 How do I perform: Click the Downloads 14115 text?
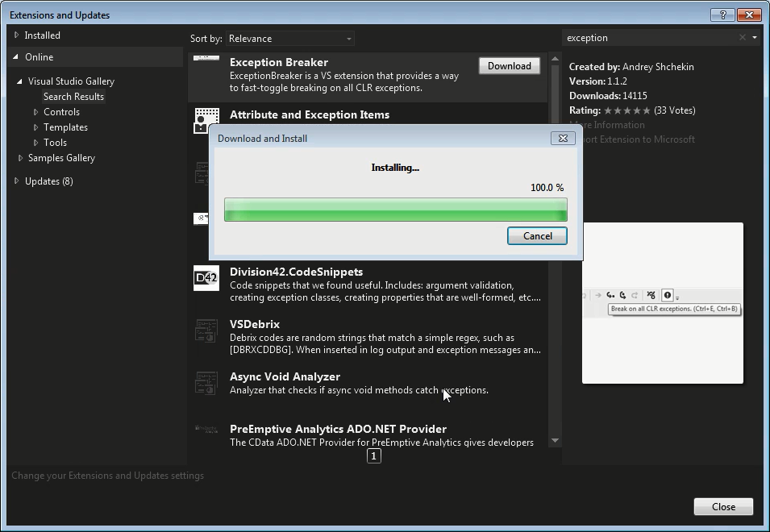pos(608,96)
